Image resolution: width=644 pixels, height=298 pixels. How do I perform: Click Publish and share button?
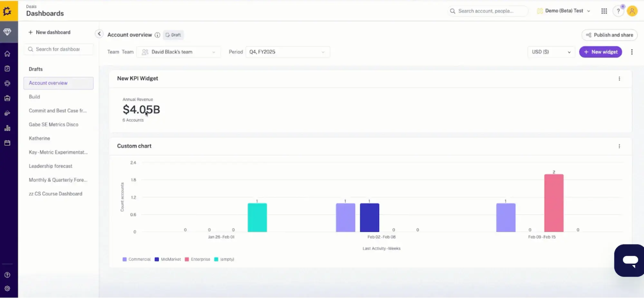pyautogui.click(x=610, y=35)
